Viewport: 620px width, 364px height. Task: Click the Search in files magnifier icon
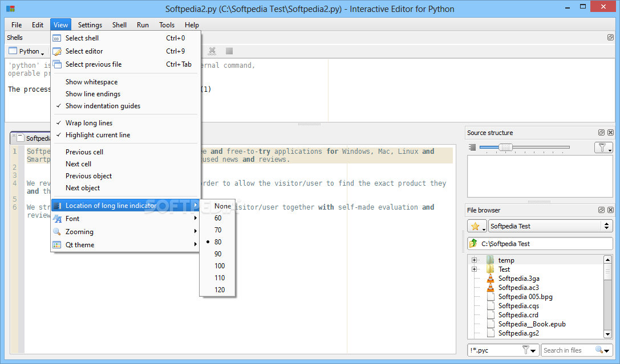tap(602, 350)
